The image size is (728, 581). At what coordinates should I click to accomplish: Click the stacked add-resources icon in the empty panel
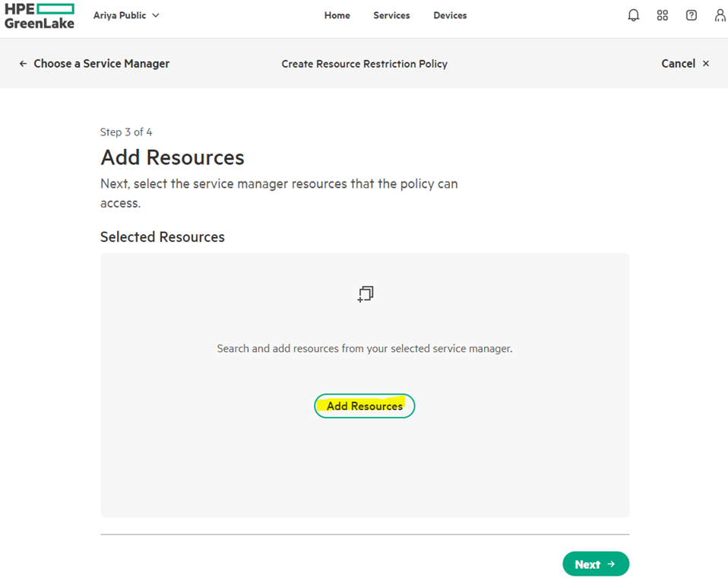click(366, 294)
